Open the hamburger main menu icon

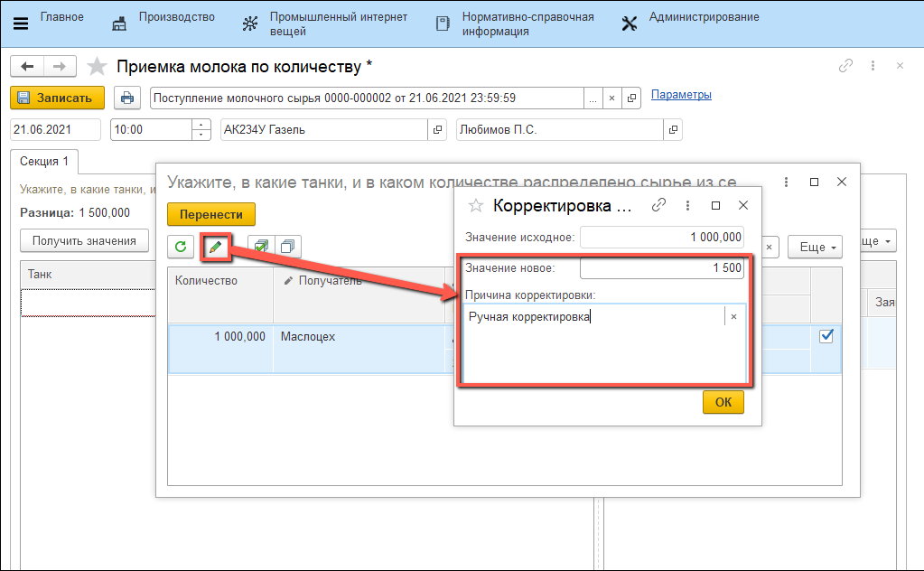[x=20, y=23]
